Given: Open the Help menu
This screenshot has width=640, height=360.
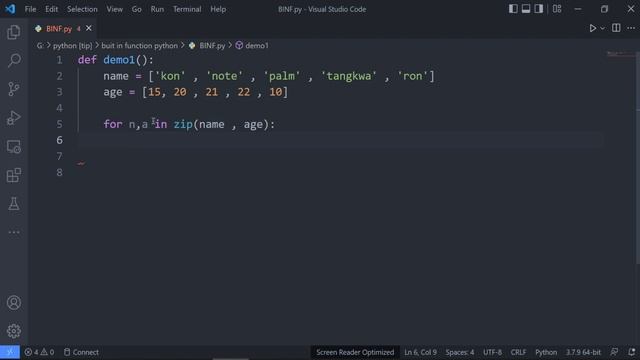Looking at the screenshot, I should click(x=218, y=9).
